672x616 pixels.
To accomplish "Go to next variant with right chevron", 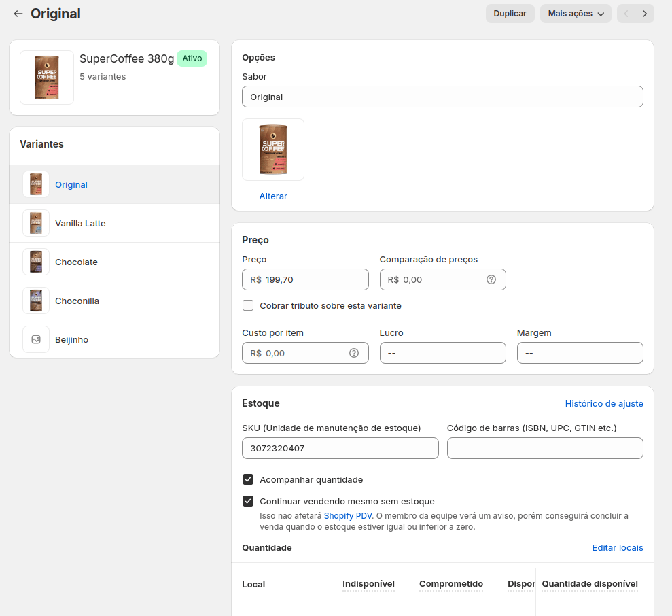I will coord(645,14).
